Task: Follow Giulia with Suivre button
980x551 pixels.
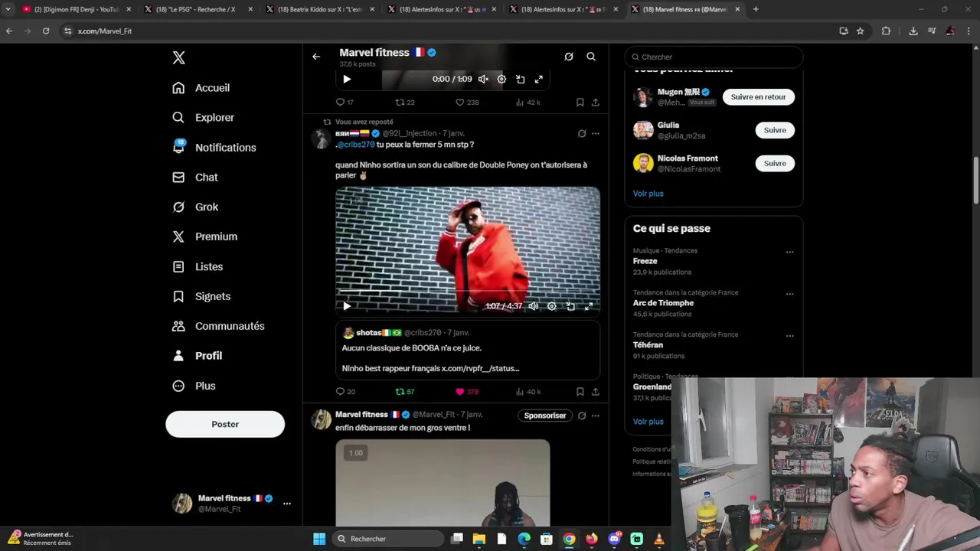Action: point(775,130)
